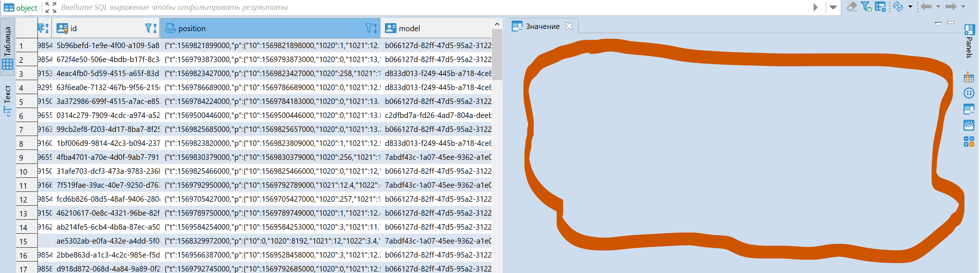Viewport: 980px width, 273px height.
Task: Click the scrollbar up arrow of the table
Action: [x=497, y=24]
